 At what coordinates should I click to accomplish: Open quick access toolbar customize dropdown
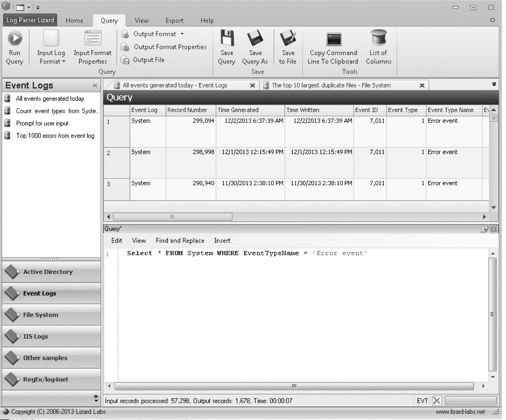point(38,7)
